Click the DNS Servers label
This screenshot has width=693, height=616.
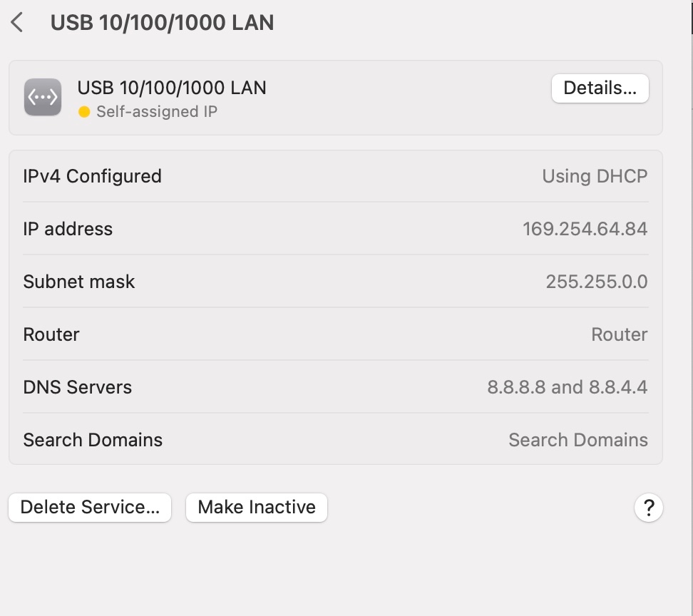(77, 387)
